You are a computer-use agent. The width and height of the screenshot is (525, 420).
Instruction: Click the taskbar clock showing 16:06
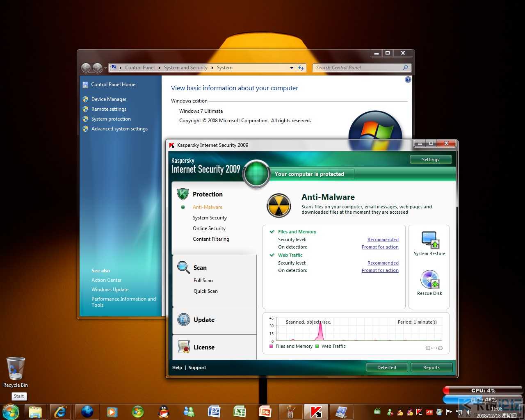coord(497,409)
